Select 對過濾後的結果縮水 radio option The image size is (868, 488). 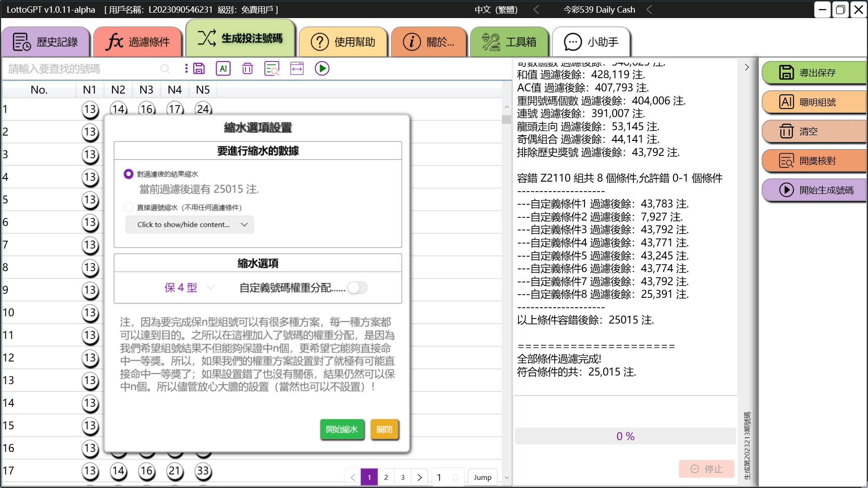click(x=128, y=174)
